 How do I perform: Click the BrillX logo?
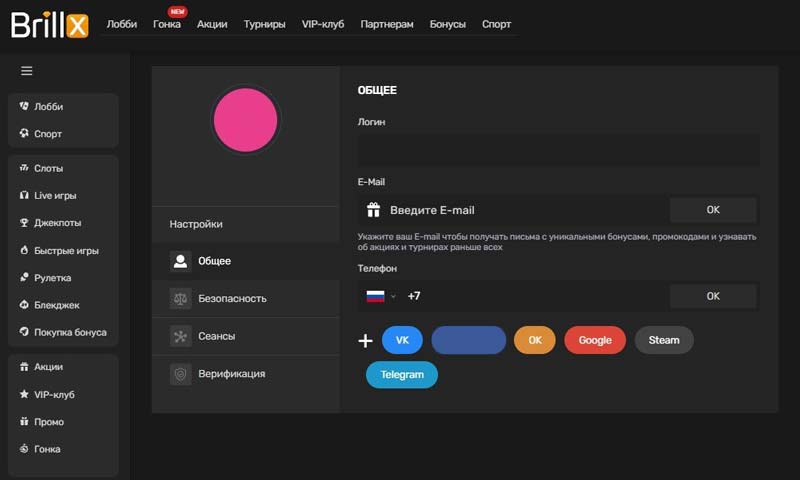tap(49, 24)
